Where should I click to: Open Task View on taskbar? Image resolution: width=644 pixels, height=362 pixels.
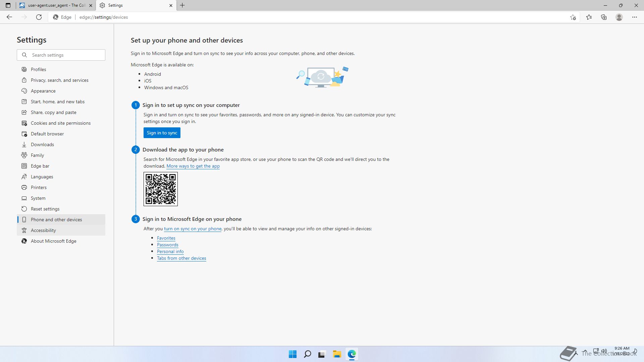(x=322, y=354)
